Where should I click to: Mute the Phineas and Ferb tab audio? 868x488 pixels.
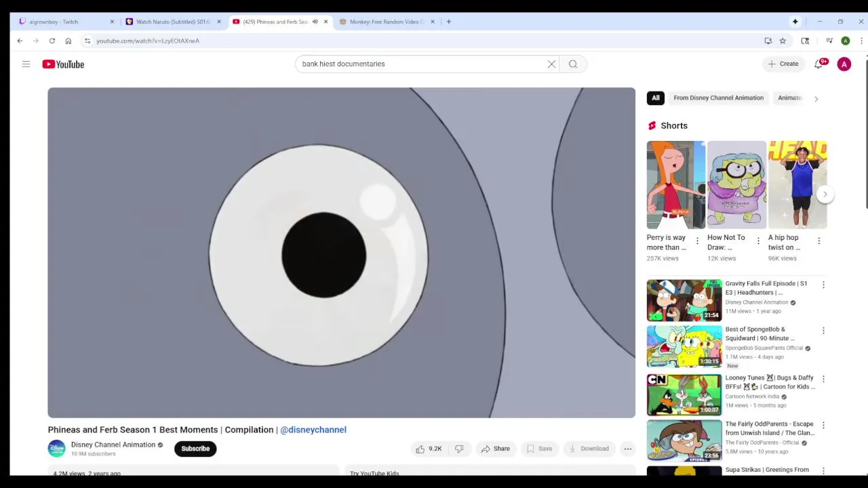[x=315, y=22]
